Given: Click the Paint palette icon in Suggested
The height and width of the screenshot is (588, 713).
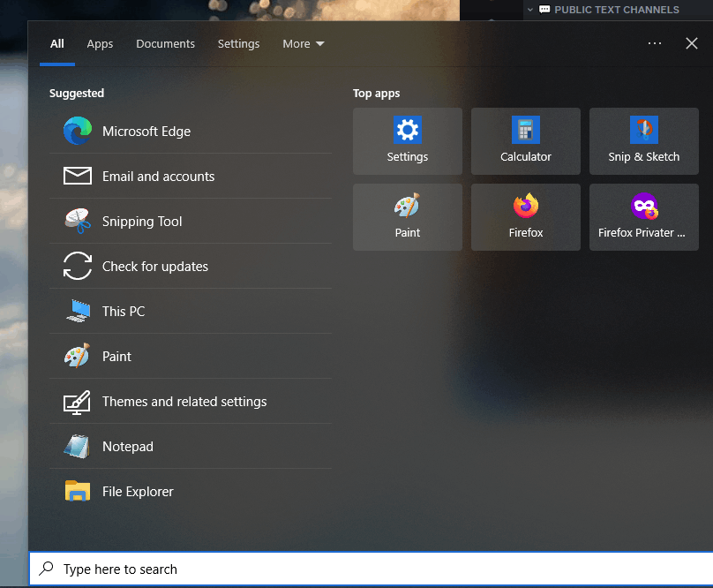Looking at the screenshot, I should (78, 356).
